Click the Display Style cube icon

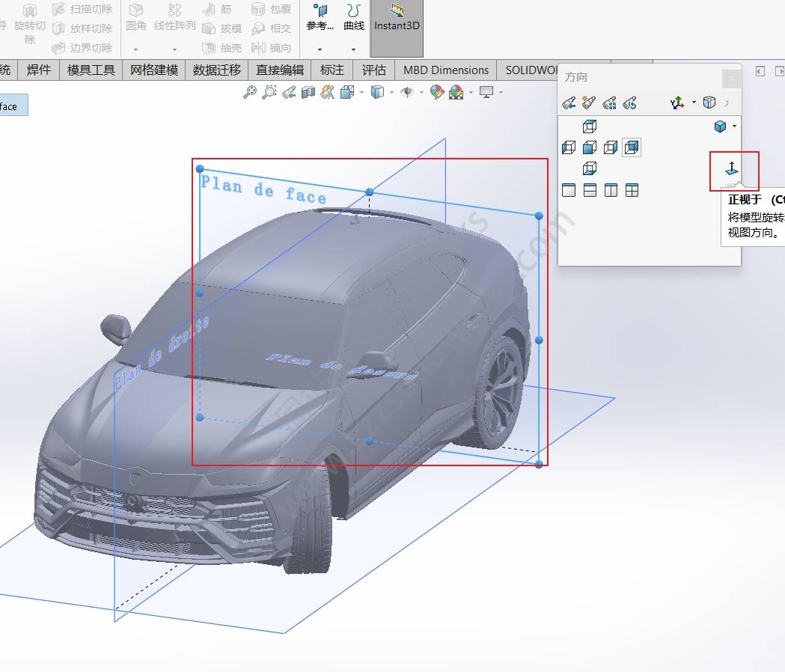[x=377, y=92]
